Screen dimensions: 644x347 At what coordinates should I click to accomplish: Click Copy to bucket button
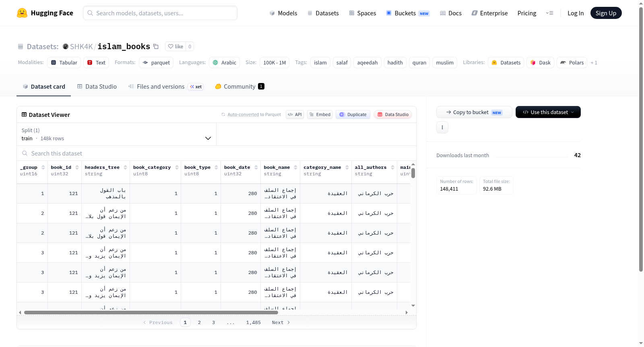click(x=474, y=112)
